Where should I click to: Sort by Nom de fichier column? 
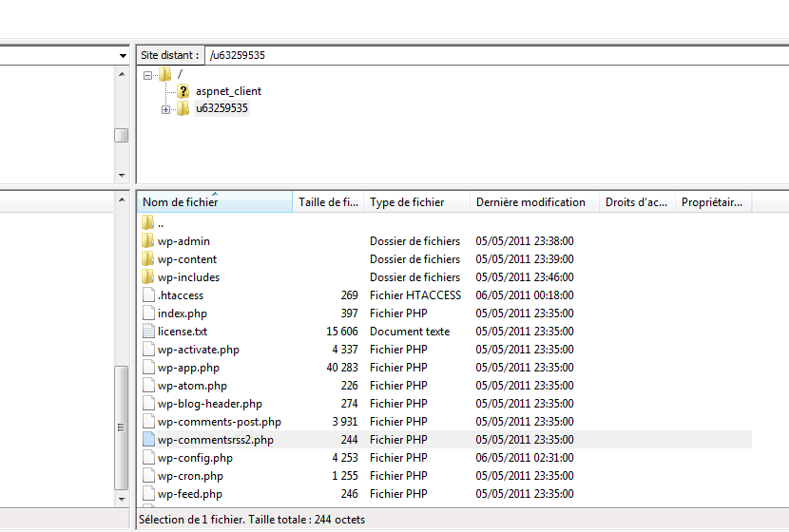point(214,202)
